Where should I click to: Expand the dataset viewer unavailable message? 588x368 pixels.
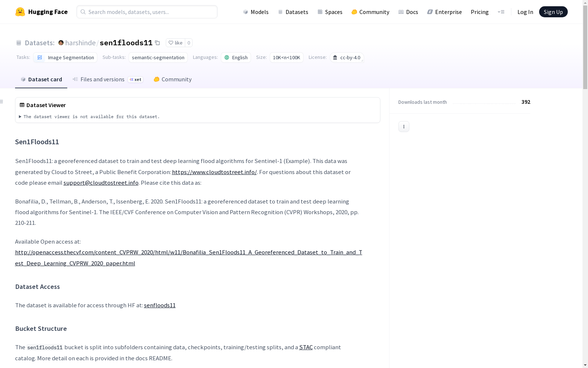pyautogui.click(x=89, y=117)
